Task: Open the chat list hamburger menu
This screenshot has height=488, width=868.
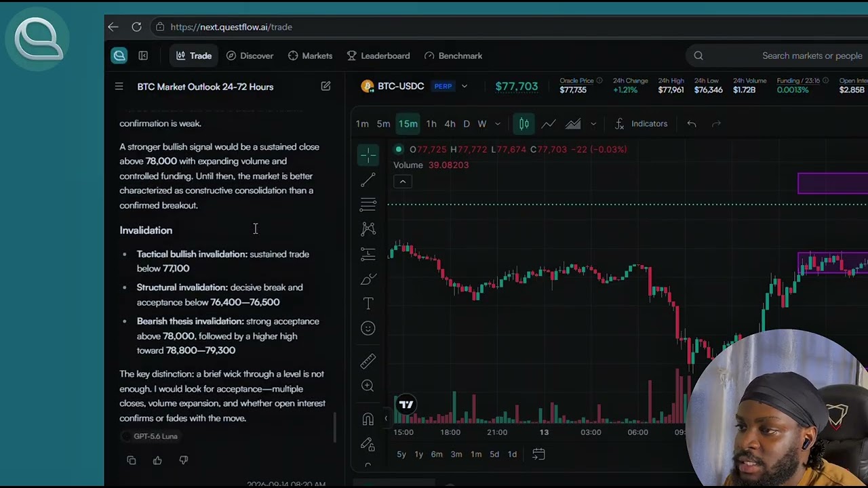Action: (119, 87)
